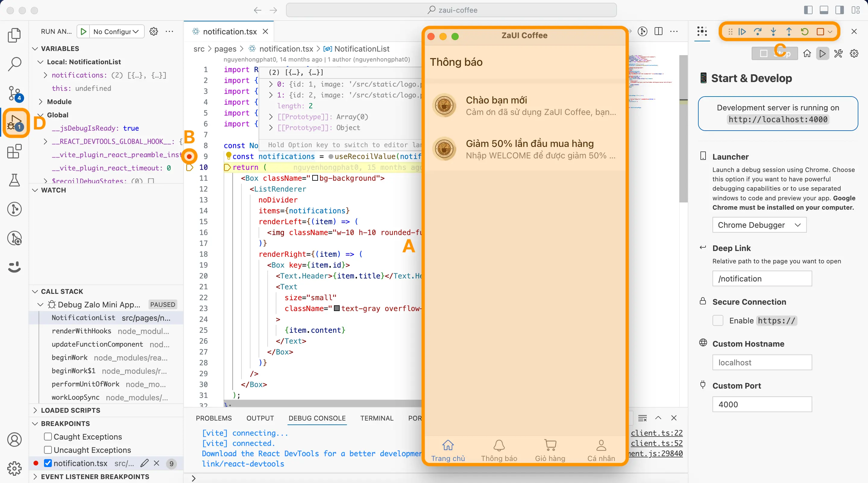Switch to the TERMINAL tab

click(377, 418)
